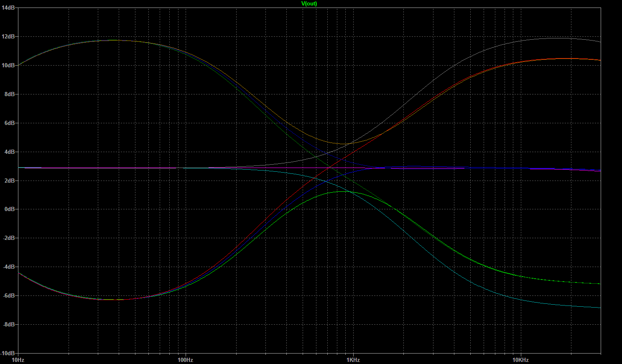Click the 6dB axis label

click(x=10, y=123)
